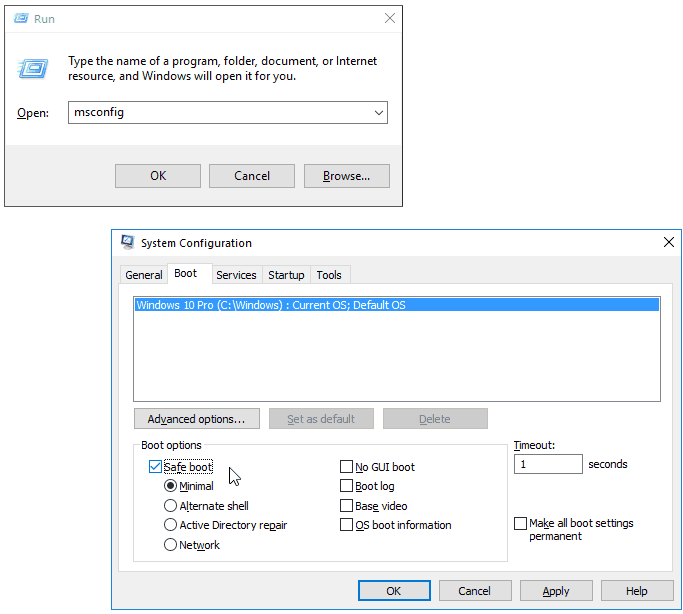Select the Alternate shell radio button

pos(171,506)
